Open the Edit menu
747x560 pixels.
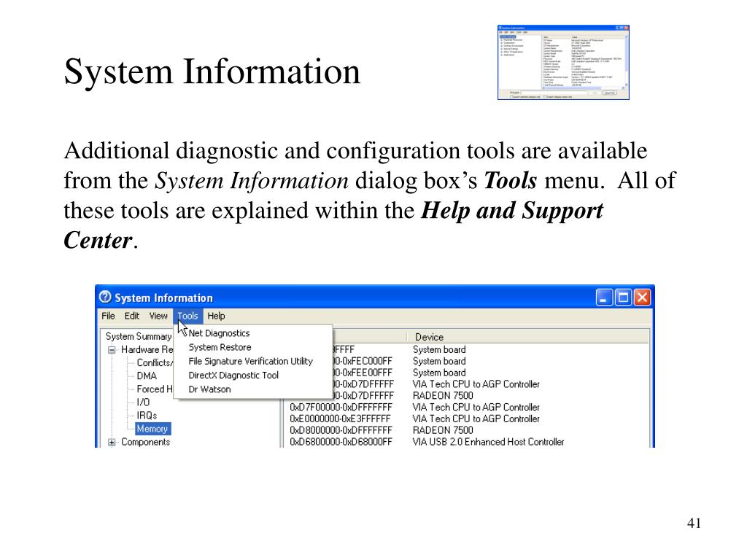point(132,316)
